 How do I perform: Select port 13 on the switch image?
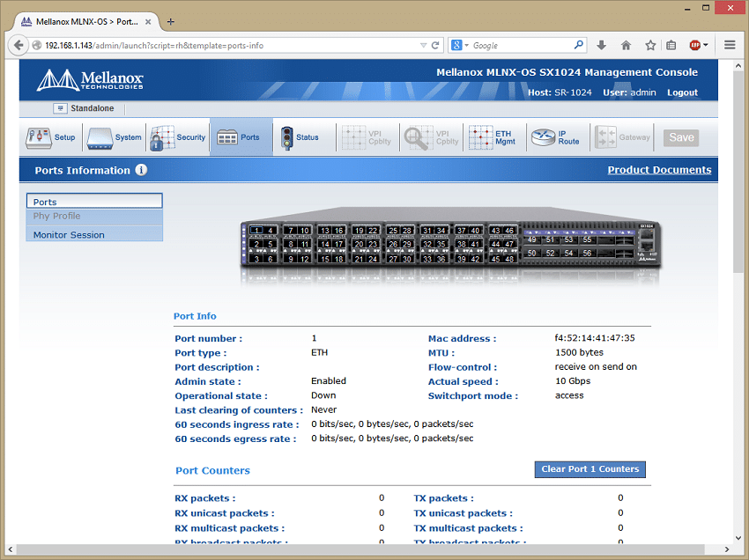click(x=325, y=231)
